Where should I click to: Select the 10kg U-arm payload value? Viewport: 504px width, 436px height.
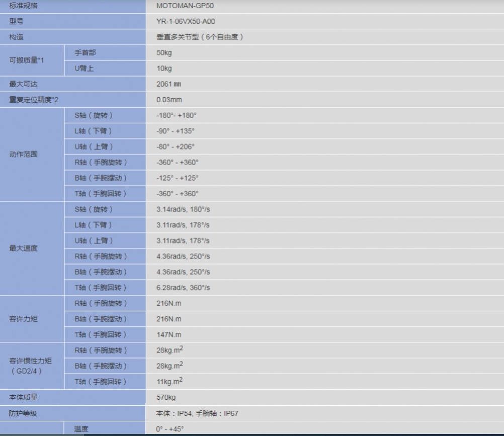pos(164,68)
